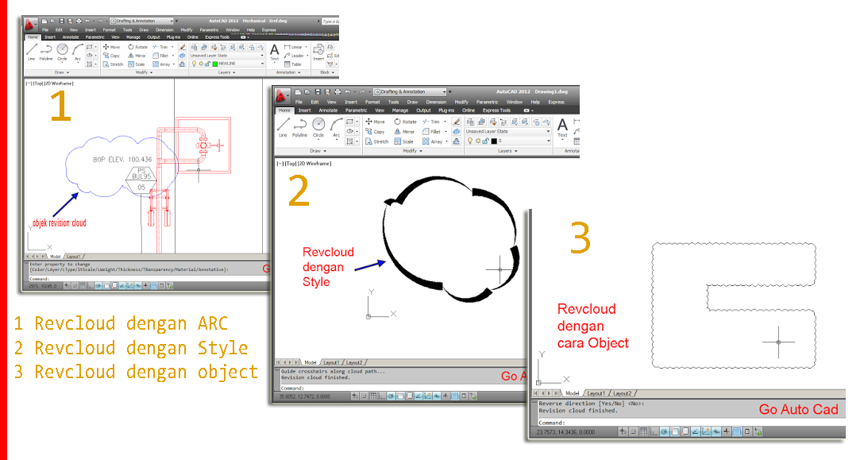Click black layer 0 color swatch in Drawing1
The image size is (868, 460).
coord(494,141)
